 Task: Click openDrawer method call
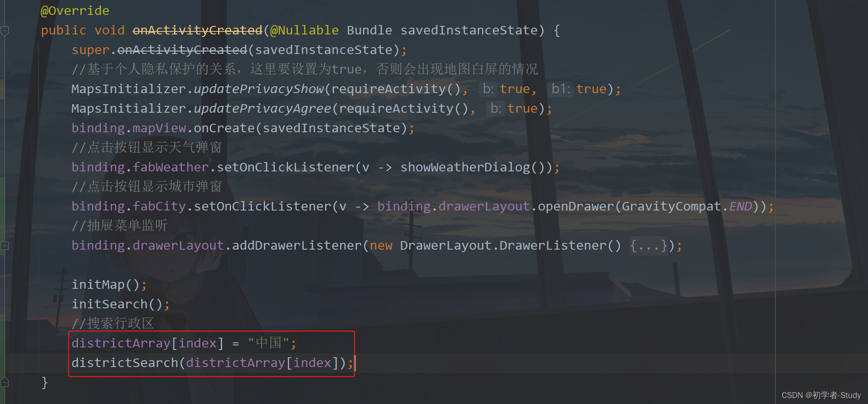click(x=576, y=206)
